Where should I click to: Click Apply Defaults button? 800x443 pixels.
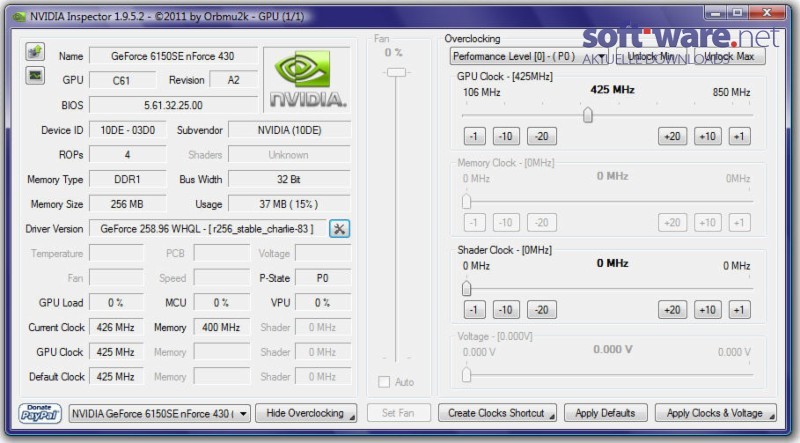(605, 413)
